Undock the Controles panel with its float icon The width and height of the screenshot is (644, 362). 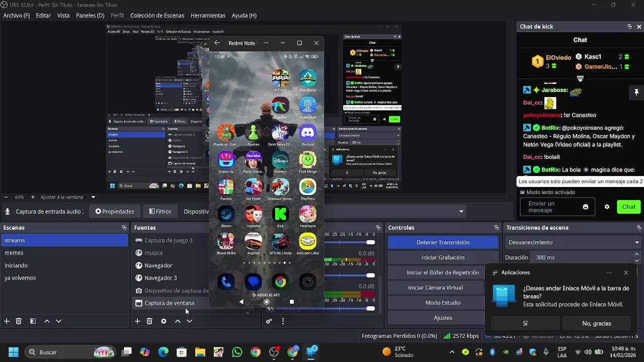497,228
